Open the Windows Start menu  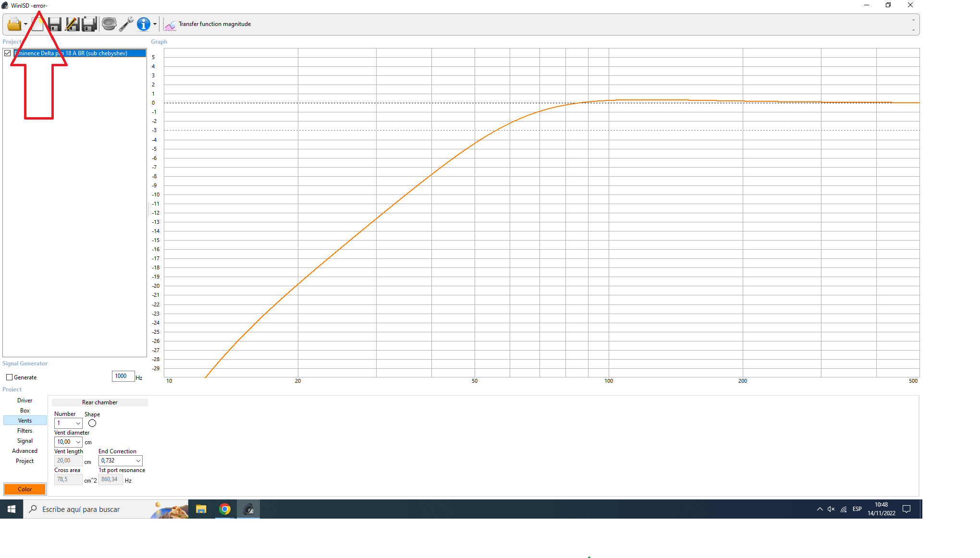click(x=12, y=509)
